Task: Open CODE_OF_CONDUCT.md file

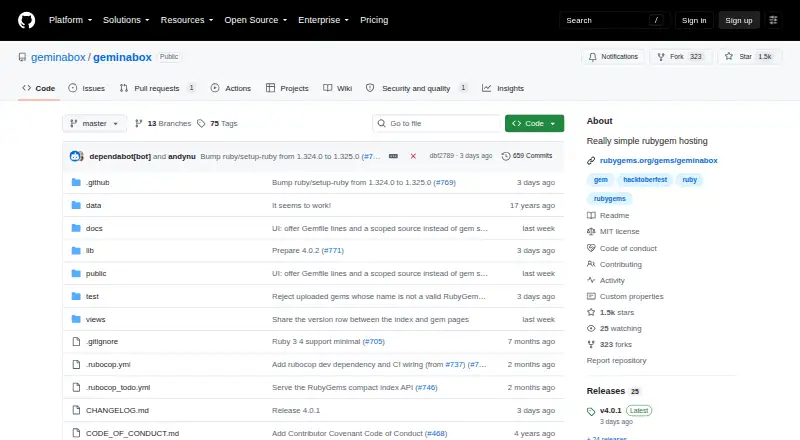Action: [x=132, y=433]
